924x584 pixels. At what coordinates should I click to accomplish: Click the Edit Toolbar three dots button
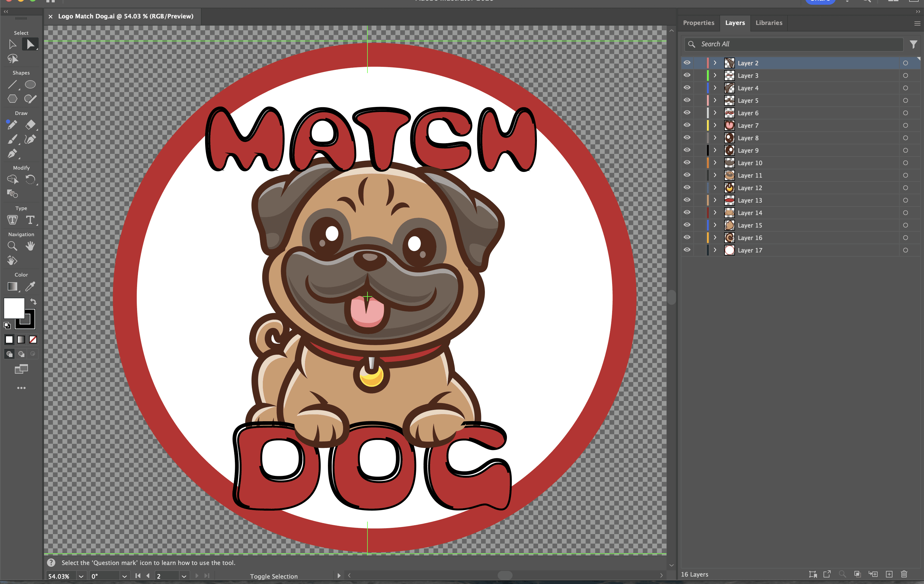[x=21, y=388]
